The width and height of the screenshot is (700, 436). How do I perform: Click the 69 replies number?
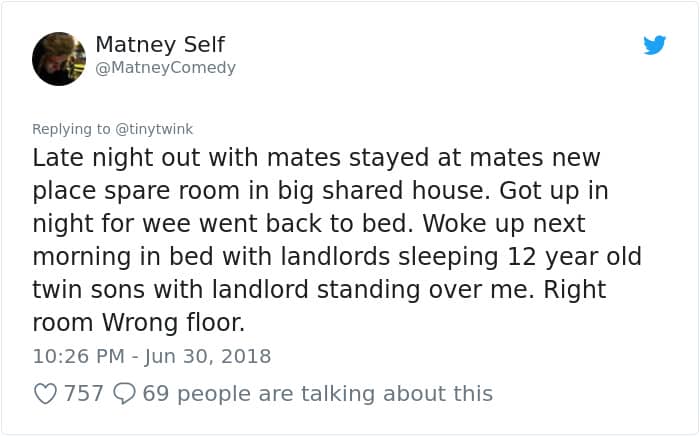[155, 394]
